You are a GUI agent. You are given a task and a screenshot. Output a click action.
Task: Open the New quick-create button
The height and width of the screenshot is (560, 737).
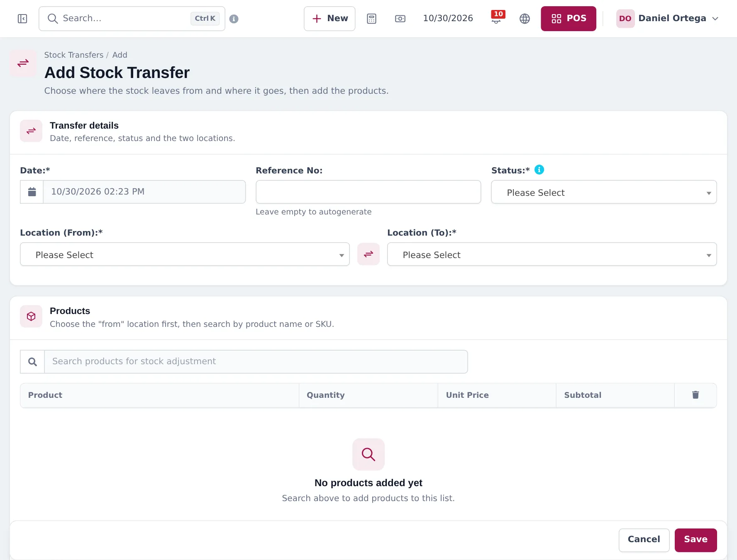pos(329,19)
